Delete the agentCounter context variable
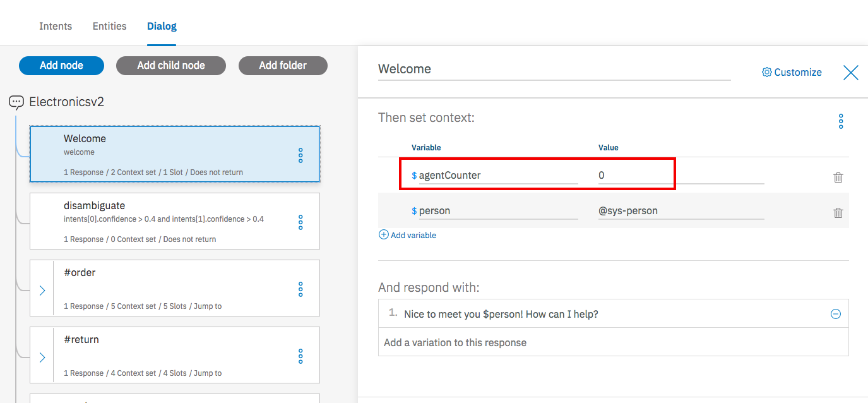The image size is (868, 403). click(x=838, y=177)
